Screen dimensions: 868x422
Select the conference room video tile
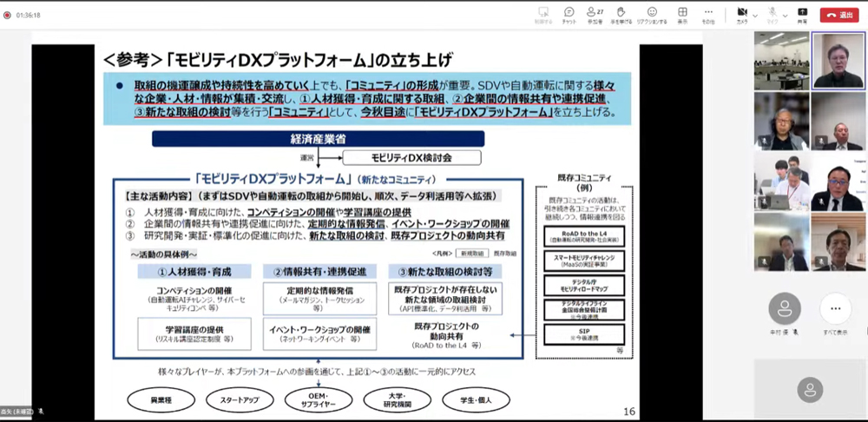[x=781, y=61]
